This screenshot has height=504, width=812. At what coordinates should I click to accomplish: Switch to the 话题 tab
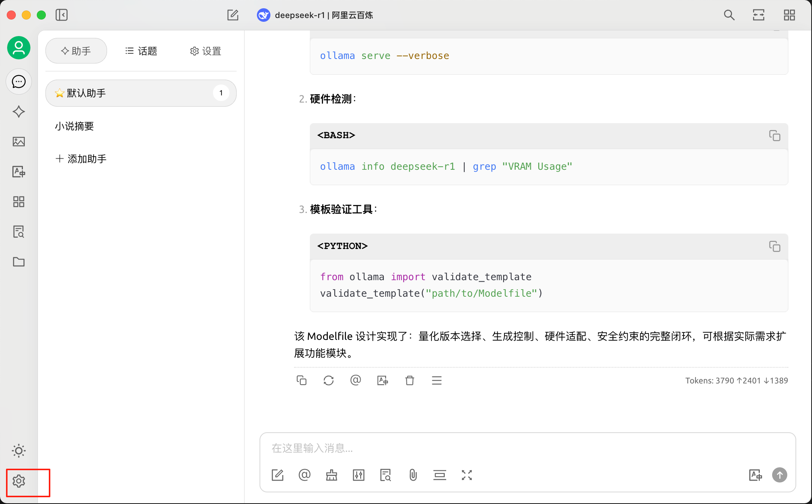click(141, 51)
